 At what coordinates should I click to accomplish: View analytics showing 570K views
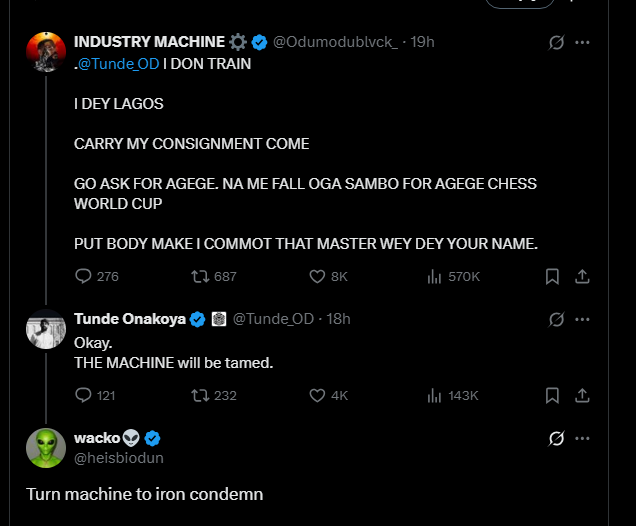coord(435,276)
